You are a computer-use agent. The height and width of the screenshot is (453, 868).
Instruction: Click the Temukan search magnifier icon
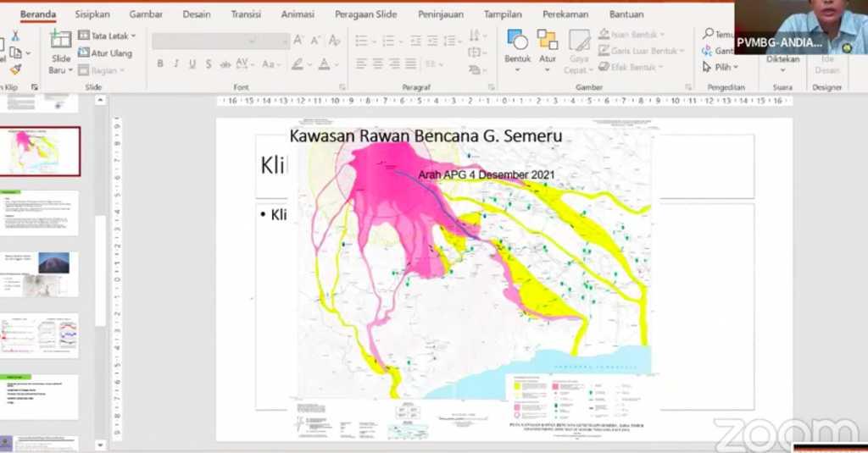coord(708,34)
